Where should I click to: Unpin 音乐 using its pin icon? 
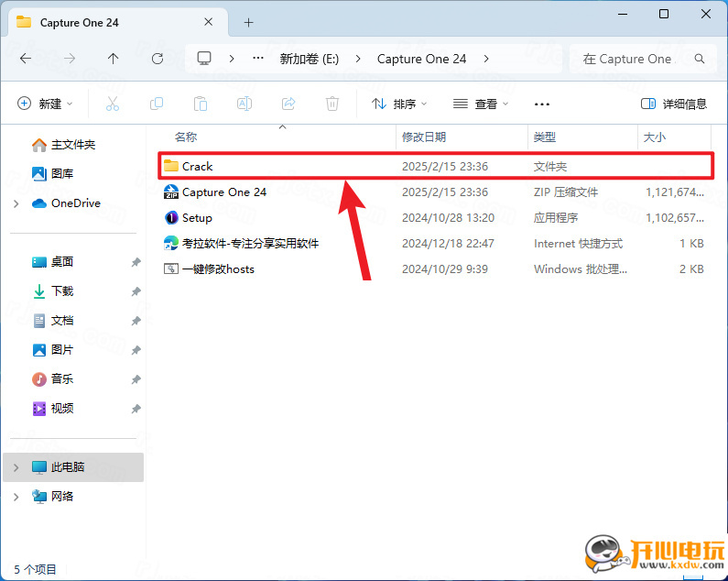[x=136, y=379]
